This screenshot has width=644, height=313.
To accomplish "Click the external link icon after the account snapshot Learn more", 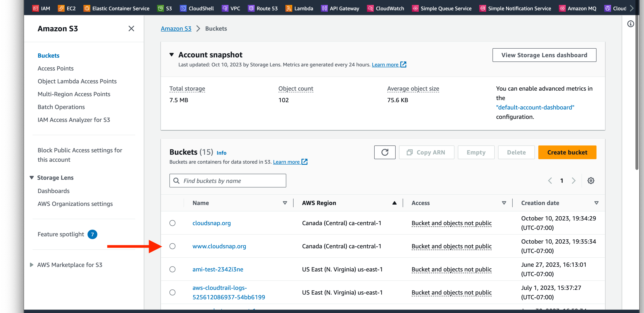I will [x=403, y=65].
